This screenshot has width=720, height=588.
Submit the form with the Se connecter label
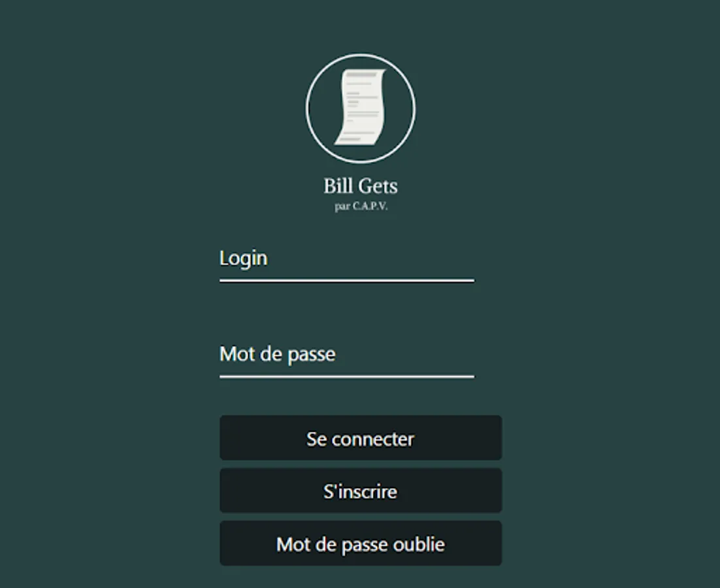(x=361, y=439)
